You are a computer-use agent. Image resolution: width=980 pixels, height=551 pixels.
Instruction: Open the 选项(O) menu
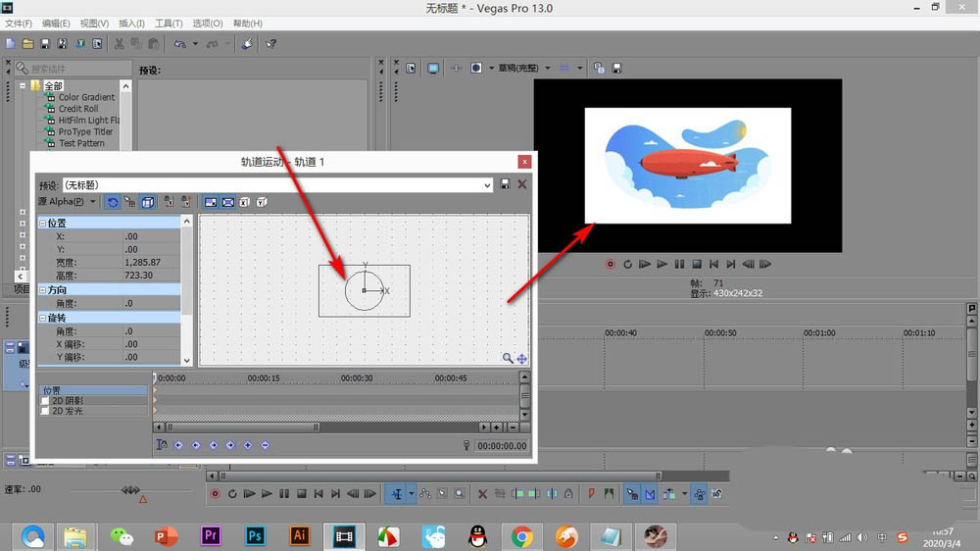click(208, 24)
